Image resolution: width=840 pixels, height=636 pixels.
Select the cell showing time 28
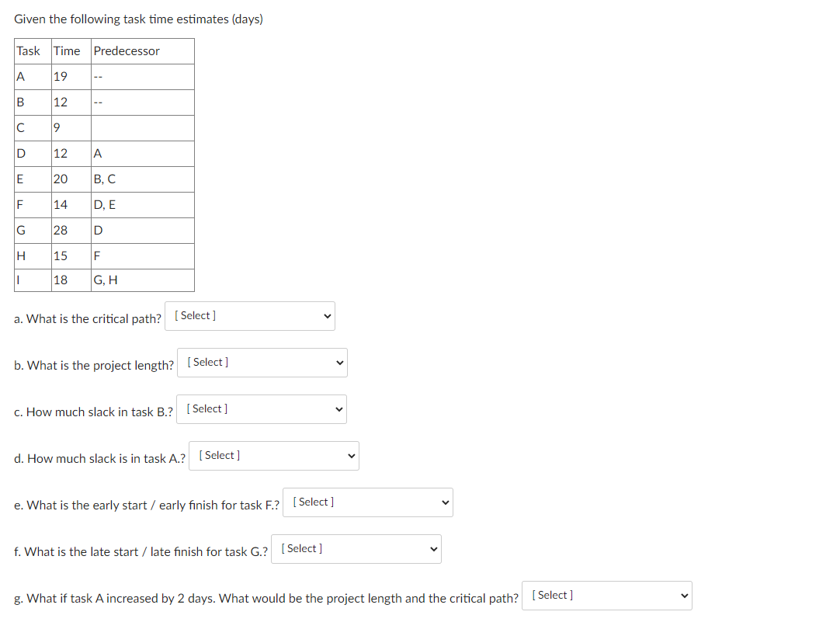tap(61, 230)
